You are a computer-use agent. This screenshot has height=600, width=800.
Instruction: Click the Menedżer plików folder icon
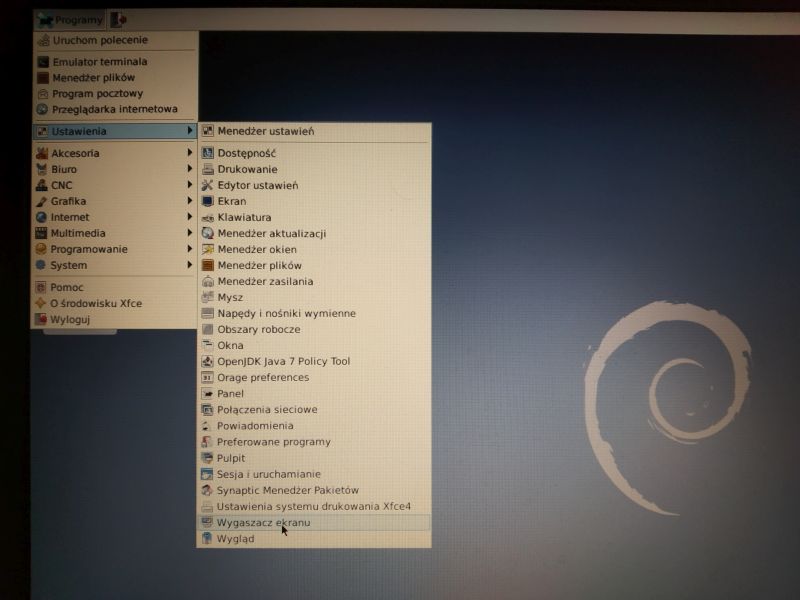coord(43,78)
